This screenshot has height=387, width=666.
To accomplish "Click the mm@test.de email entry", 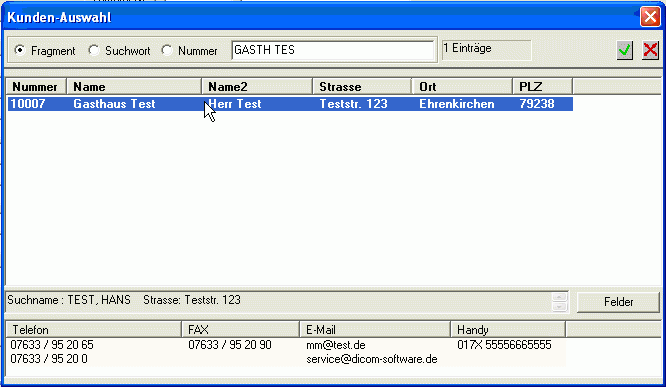I will (x=336, y=345).
